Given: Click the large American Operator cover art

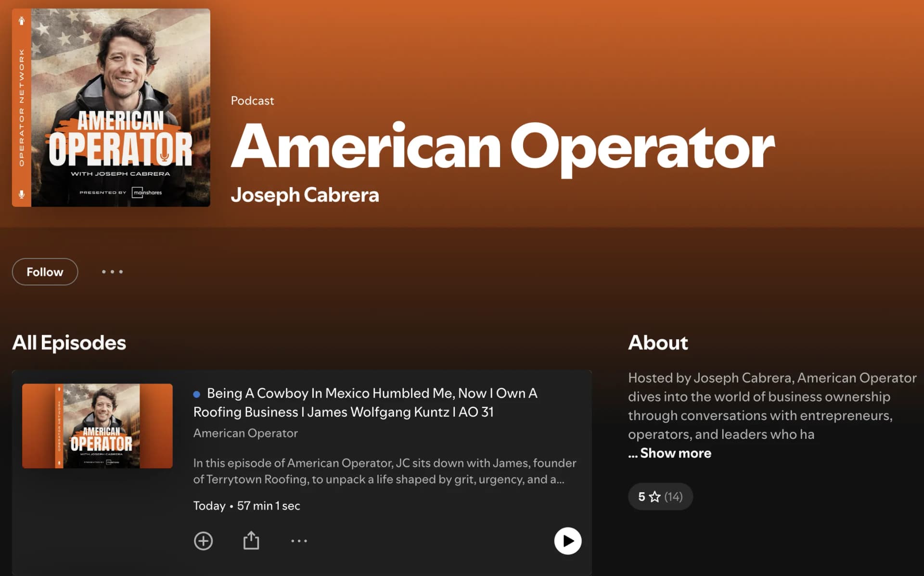Looking at the screenshot, I should click(x=111, y=108).
